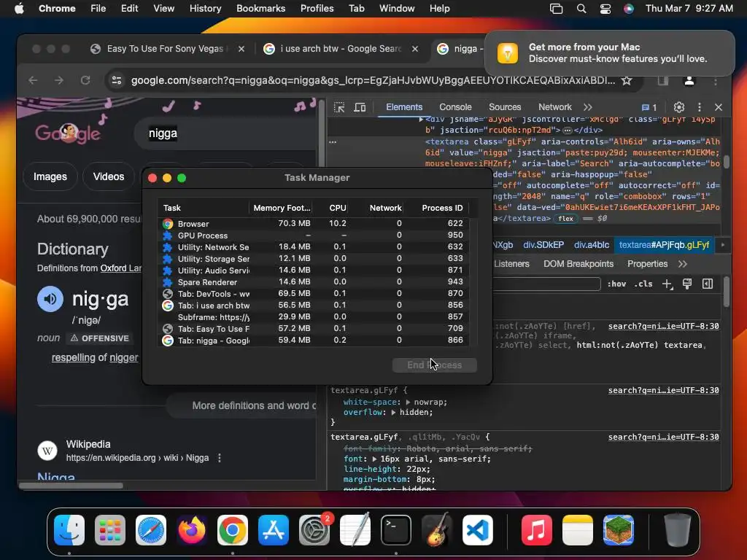The height and width of the screenshot is (560, 747).
Task: Open the site information icon in address bar
Action: (x=117, y=80)
